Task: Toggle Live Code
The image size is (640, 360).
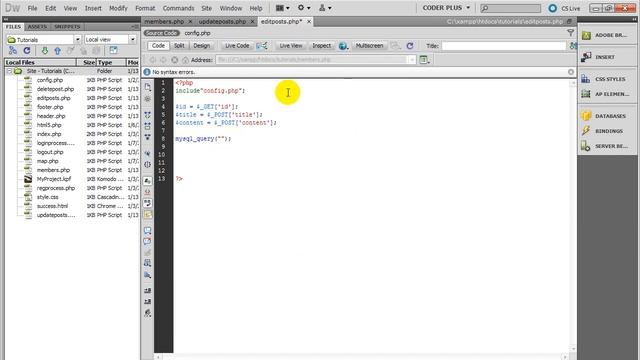Action: point(237,46)
